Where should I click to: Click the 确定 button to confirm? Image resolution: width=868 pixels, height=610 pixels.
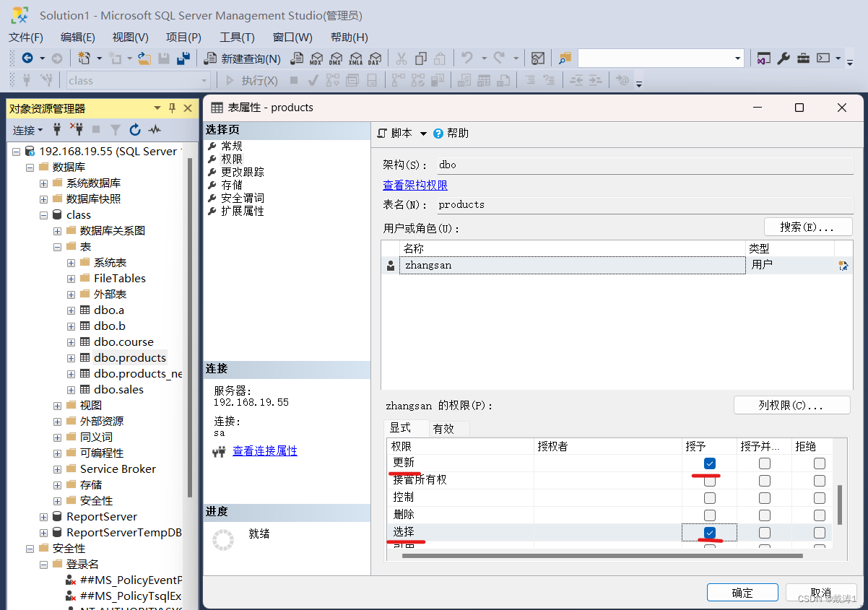click(742, 592)
